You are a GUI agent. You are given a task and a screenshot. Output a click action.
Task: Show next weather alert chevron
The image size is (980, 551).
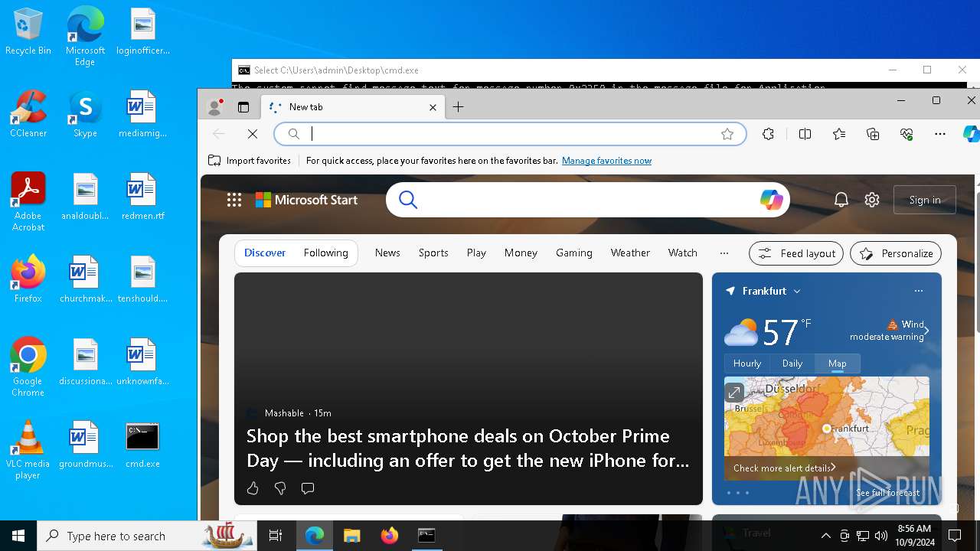click(926, 331)
